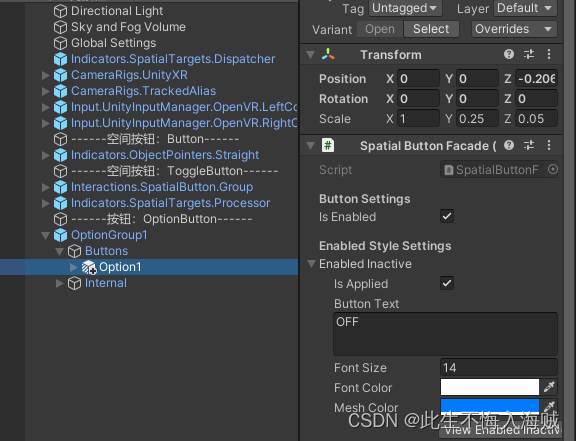Click Spatial Button Facade script icon
This screenshot has height=441, width=576.
point(328,145)
